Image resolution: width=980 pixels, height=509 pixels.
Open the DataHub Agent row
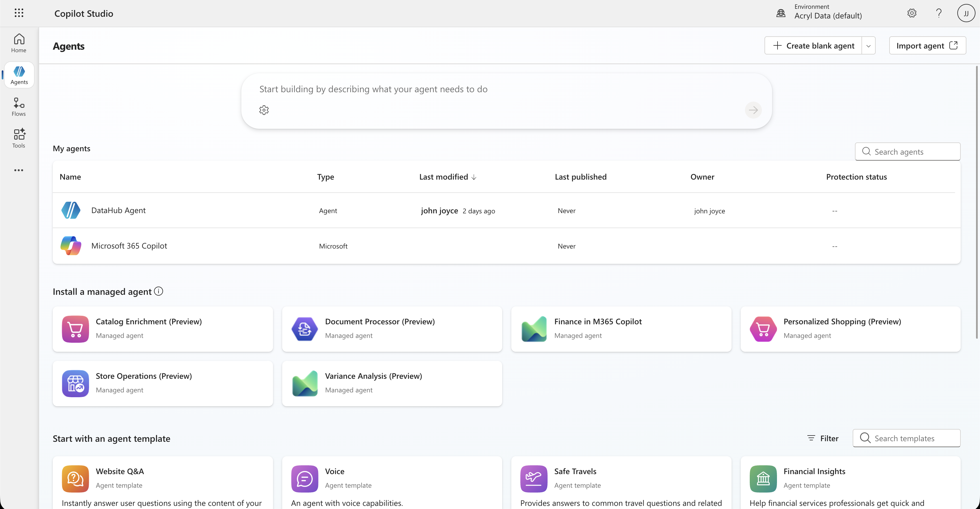tap(118, 211)
